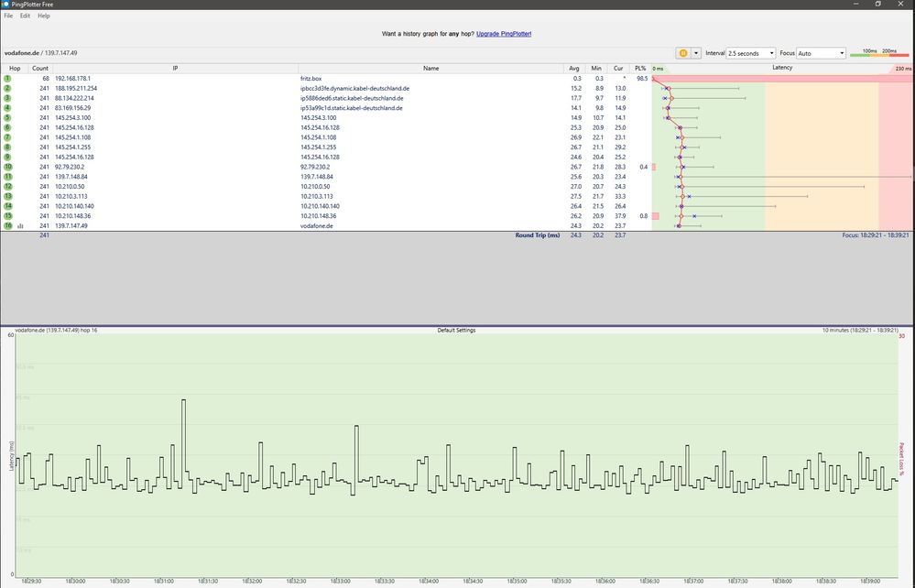Click the 100ms 200ms latency scale bar
Image resolution: width=915 pixels, height=588 pixels.
pyautogui.click(x=879, y=53)
